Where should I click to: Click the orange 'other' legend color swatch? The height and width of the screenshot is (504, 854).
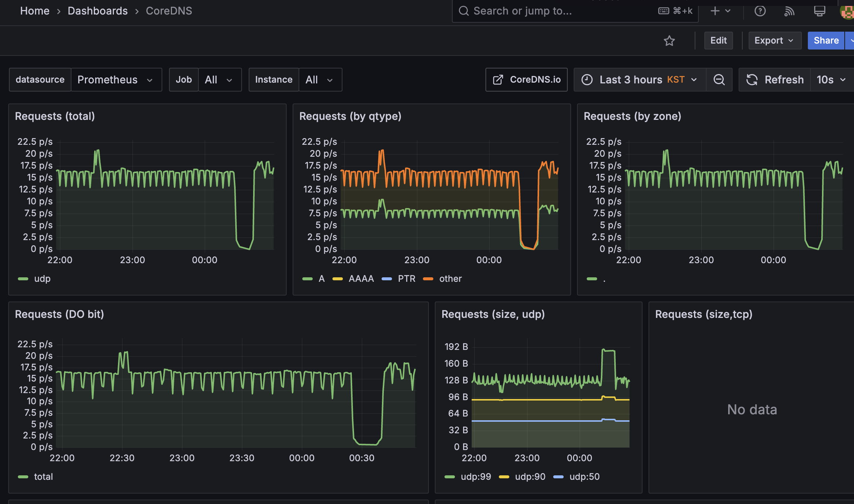[x=428, y=279]
